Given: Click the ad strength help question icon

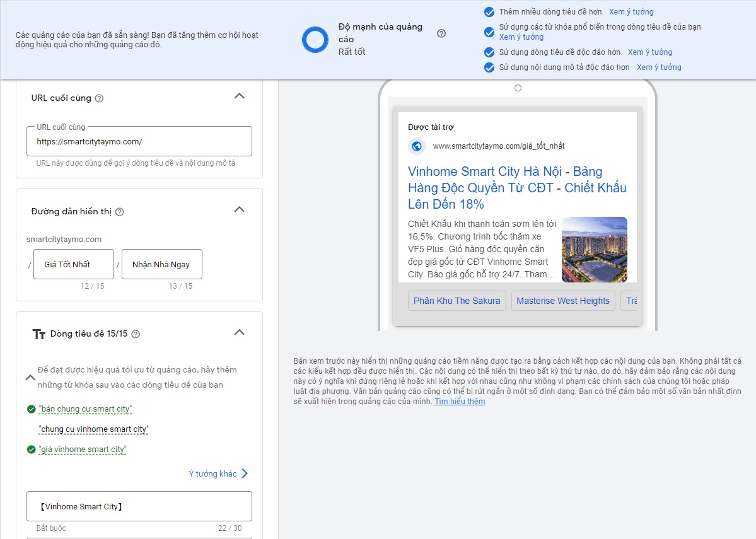Looking at the screenshot, I should point(441,33).
